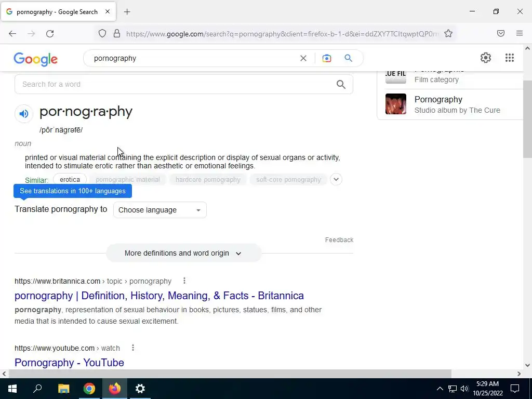Clear the Google search box with the X
The image size is (532, 399).
point(303,58)
